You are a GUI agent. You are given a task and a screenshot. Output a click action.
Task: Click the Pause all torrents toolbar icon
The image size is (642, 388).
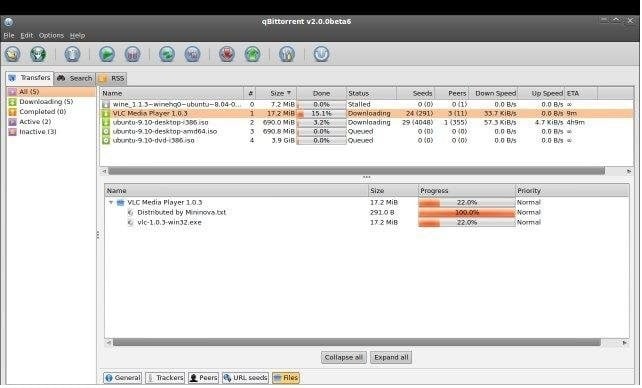pyautogui.click(x=192, y=54)
